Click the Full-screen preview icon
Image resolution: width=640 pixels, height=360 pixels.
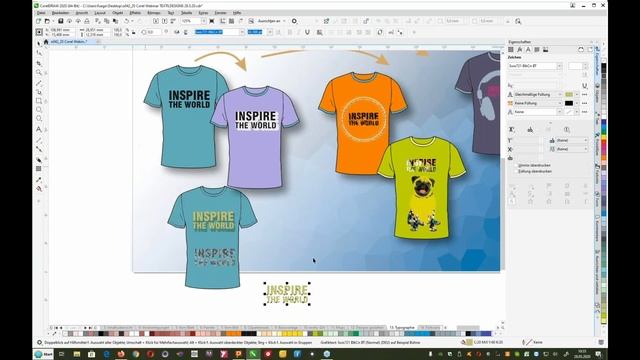(211, 21)
